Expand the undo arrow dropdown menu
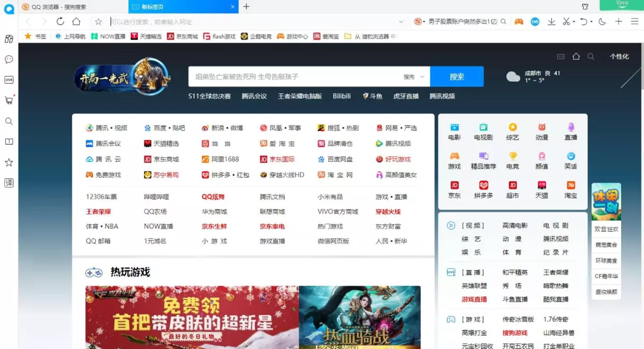This screenshot has height=349, width=644. 591,22
